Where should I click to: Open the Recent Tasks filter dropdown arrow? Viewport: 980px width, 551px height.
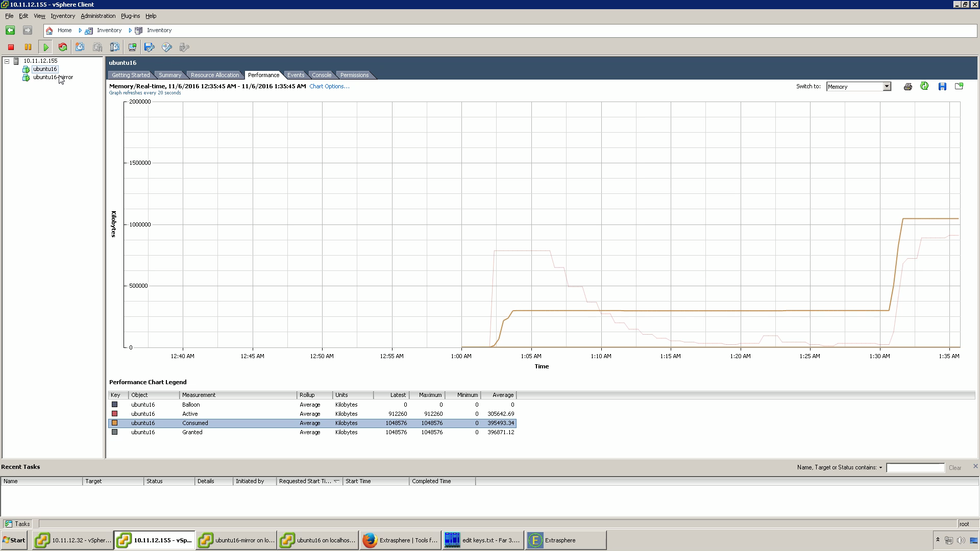[880, 468]
